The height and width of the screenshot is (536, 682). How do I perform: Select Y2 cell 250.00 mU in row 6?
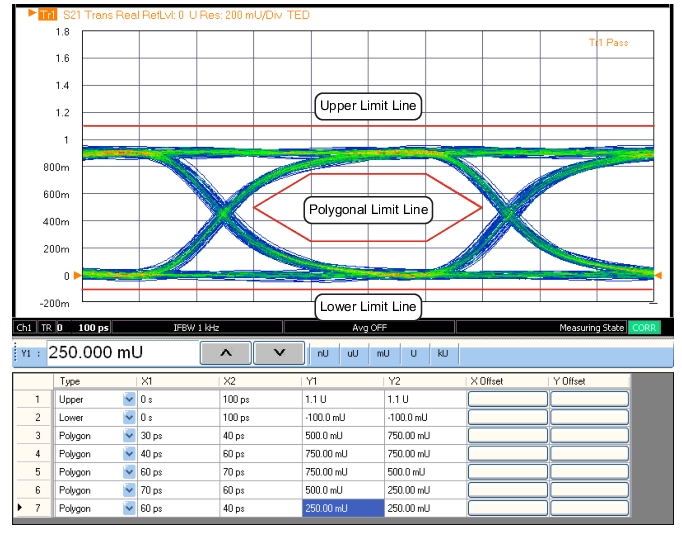tap(425, 490)
